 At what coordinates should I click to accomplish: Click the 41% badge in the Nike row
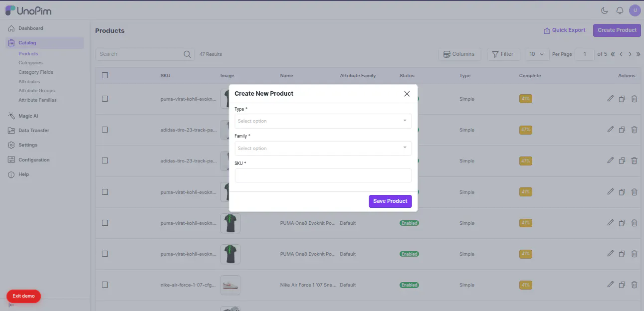(x=525, y=285)
